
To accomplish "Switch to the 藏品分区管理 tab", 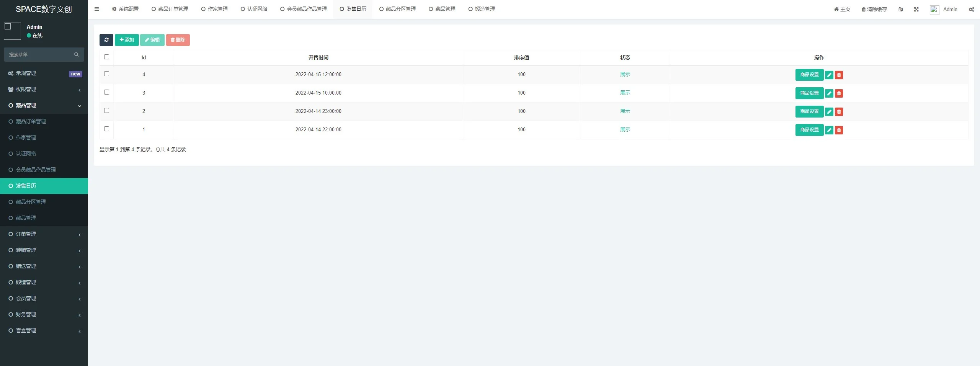I will [398, 9].
